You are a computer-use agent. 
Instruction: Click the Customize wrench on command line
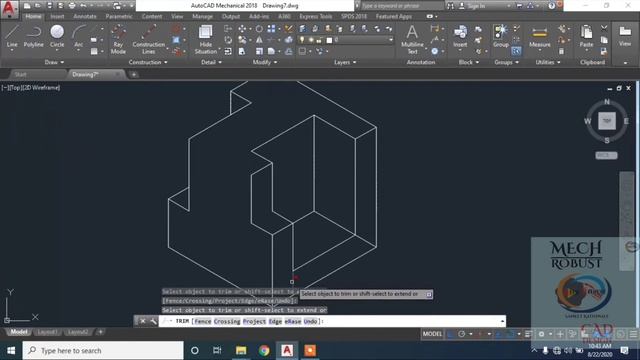pyautogui.click(x=153, y=321)
